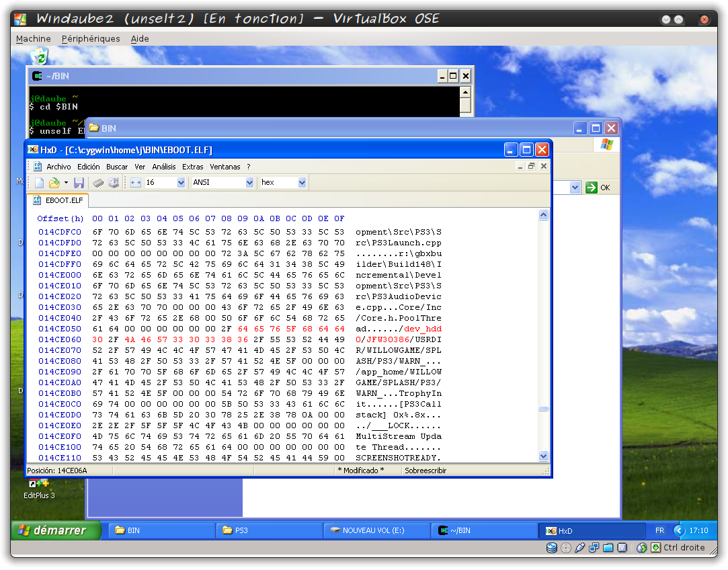The image size is (728, 570).
Task: Open the Buscar menu
Action: [117, 167]
